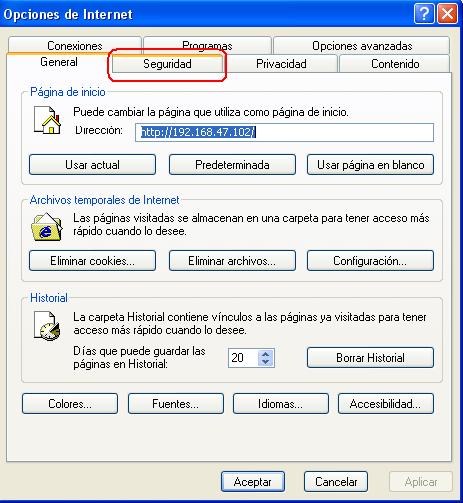
Task: Click the Predeterminada button
Action: [x=232, y=165]
